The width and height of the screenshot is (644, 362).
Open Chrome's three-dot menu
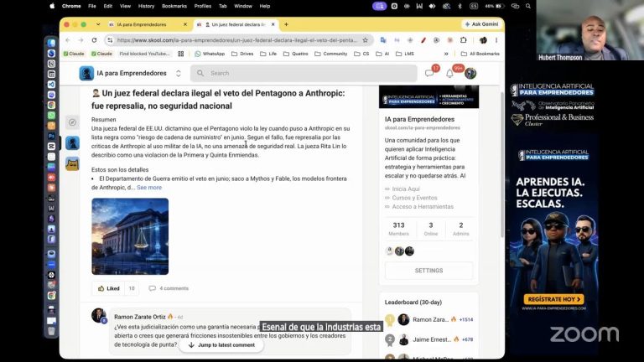pyautogui.click(x=496, y=40)
